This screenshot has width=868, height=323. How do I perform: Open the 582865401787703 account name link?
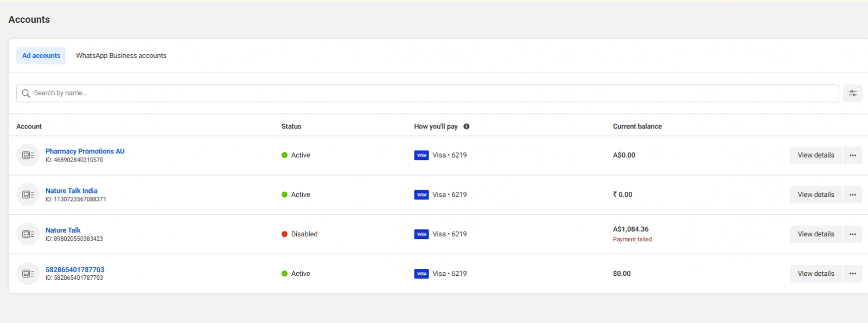(x=75, y=269)
